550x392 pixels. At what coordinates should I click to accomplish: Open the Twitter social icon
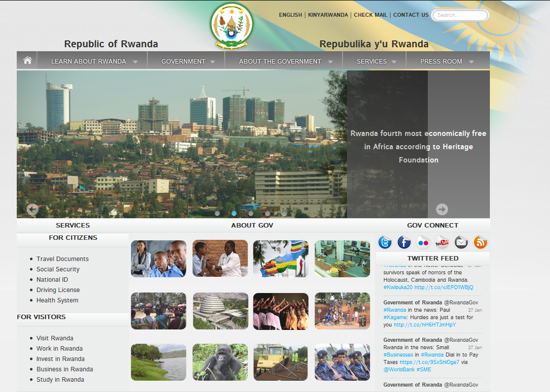[x=385, y=242]
